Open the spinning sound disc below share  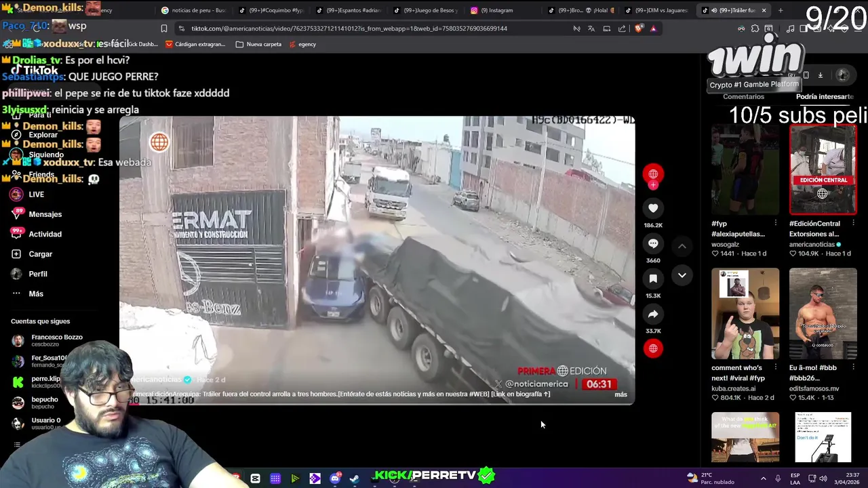tap(653, 348)
